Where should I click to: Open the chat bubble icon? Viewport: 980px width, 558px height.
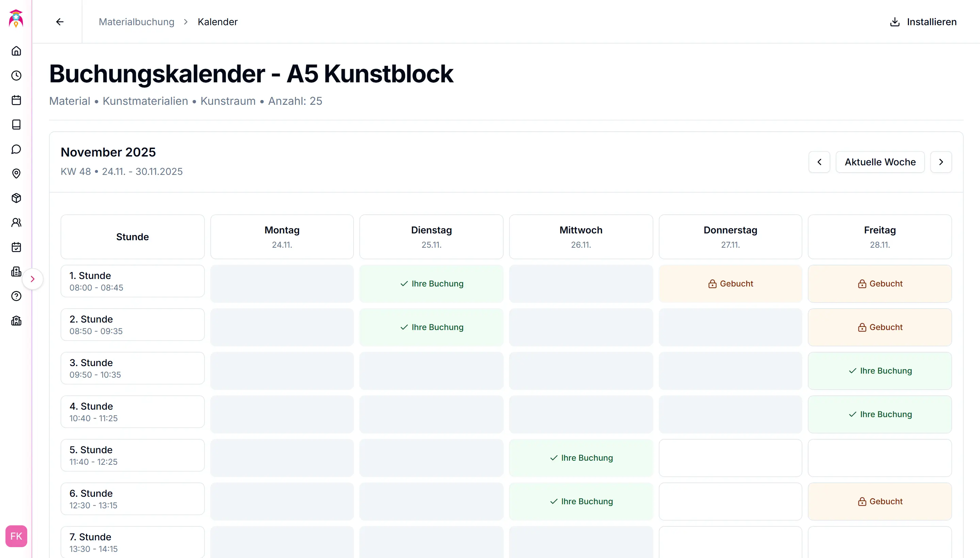point(16,149)
